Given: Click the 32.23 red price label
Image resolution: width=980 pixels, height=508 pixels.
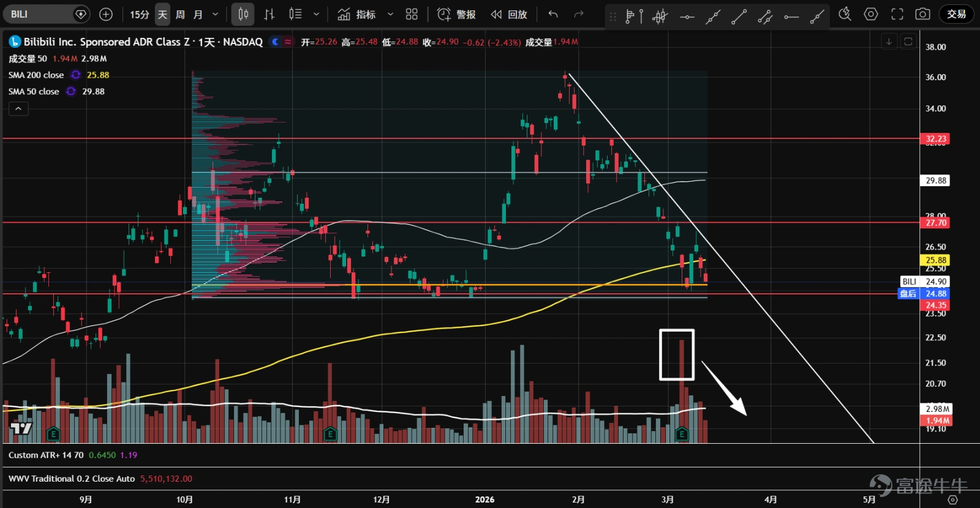Looking at the screenshot, I should 936,139.
